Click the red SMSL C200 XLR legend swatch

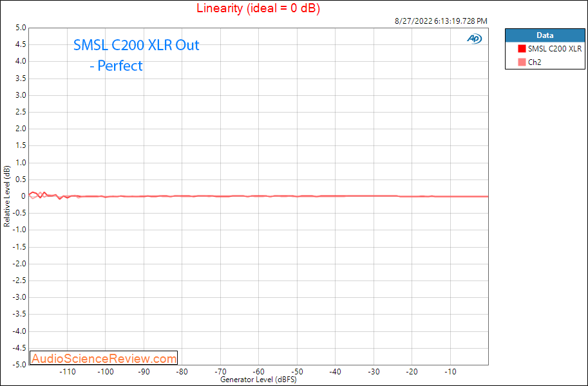point(522,48)
